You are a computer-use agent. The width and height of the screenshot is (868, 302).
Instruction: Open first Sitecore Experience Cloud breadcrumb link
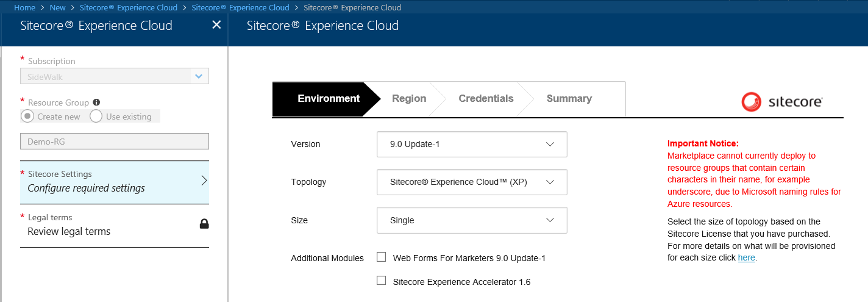point(129,7)
